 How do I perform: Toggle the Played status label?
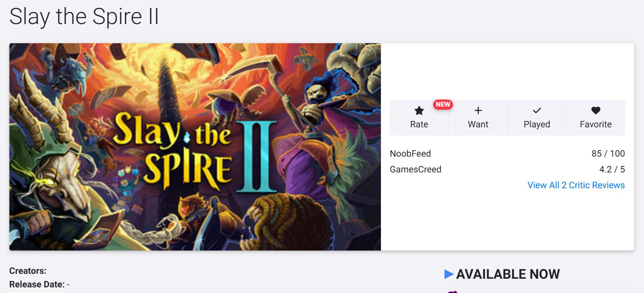tap(537, 124)
